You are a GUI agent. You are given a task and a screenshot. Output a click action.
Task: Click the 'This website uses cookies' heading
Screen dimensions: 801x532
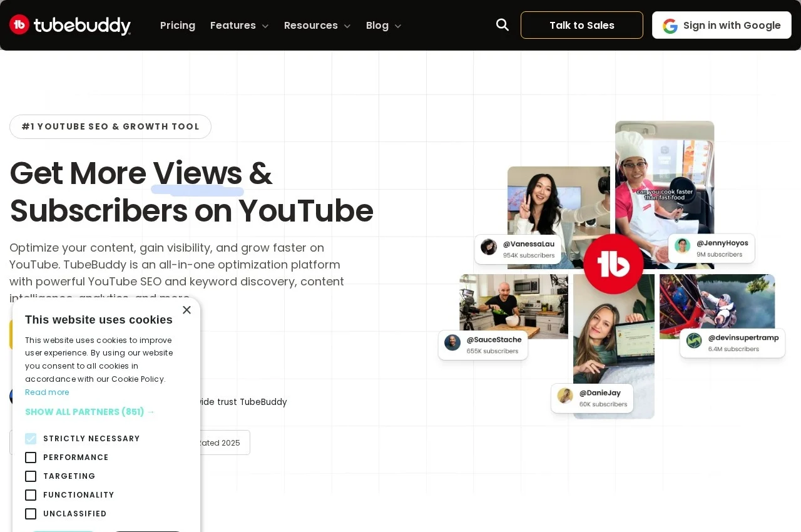[x=99, y=320]
